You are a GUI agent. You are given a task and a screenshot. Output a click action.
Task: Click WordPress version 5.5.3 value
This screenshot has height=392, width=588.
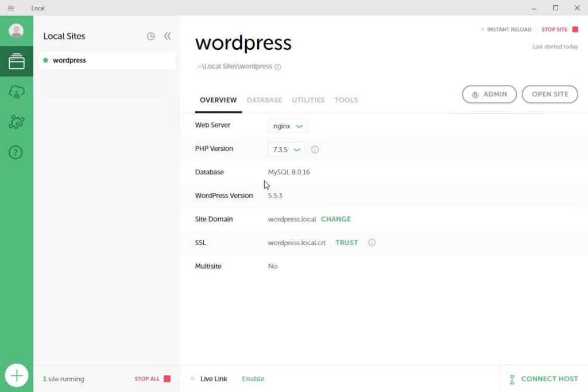(x=275, y=196)
